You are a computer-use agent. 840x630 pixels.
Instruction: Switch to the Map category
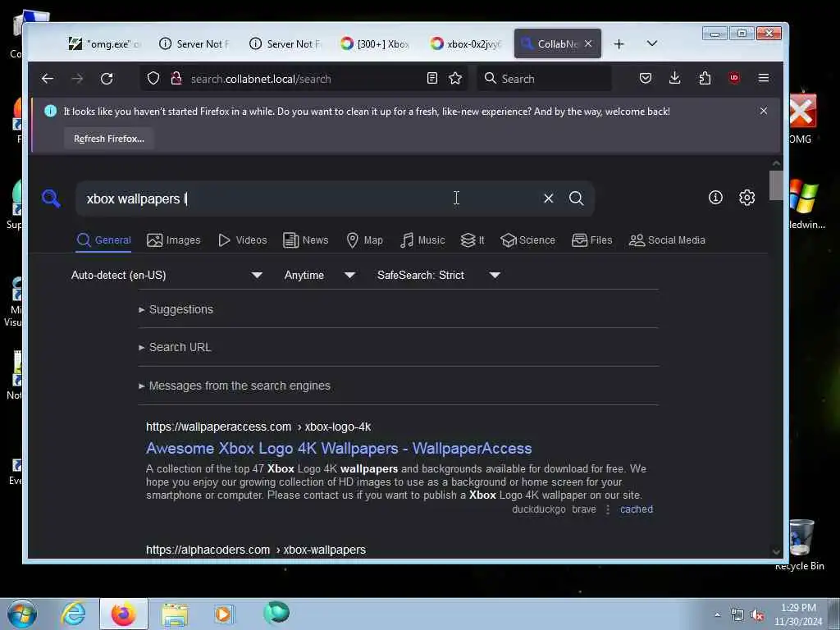365,240
